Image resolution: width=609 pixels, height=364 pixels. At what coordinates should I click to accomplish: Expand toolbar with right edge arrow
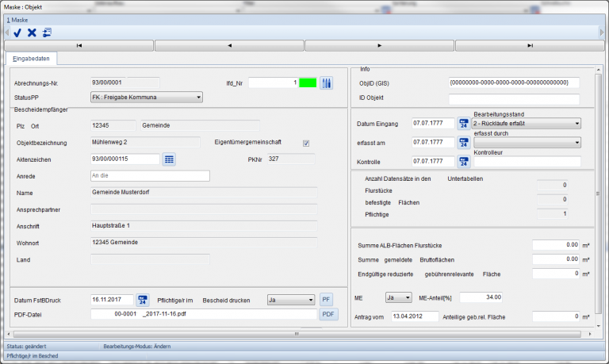[x=602, y=33]
